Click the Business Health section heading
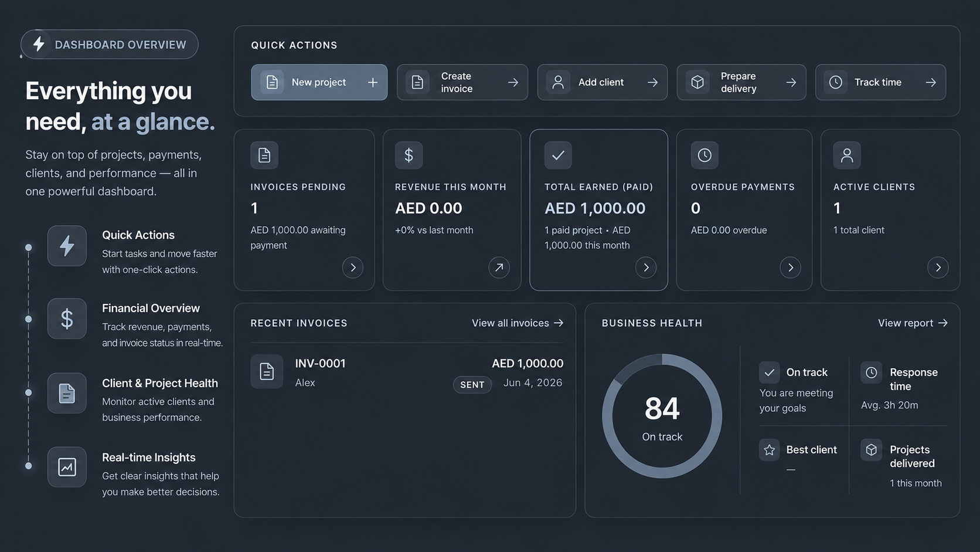The height and width of the screenshot is (552, 980). [x=652, y=323]
